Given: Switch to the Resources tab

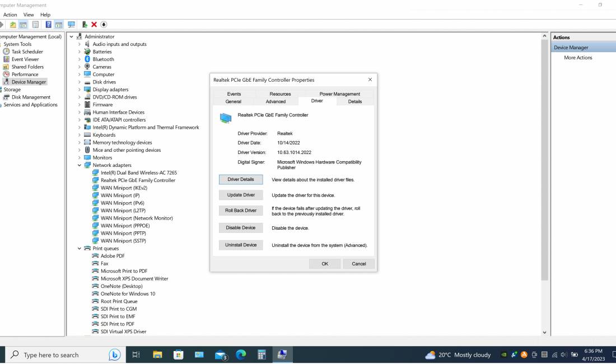Looking at the screenshot, I should click(x=280, y=94).
